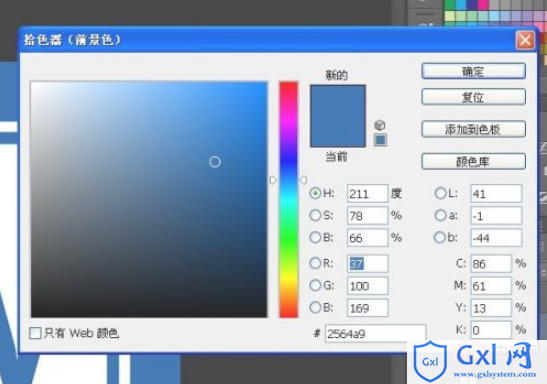Click the b field showing -44

(496, 238)
